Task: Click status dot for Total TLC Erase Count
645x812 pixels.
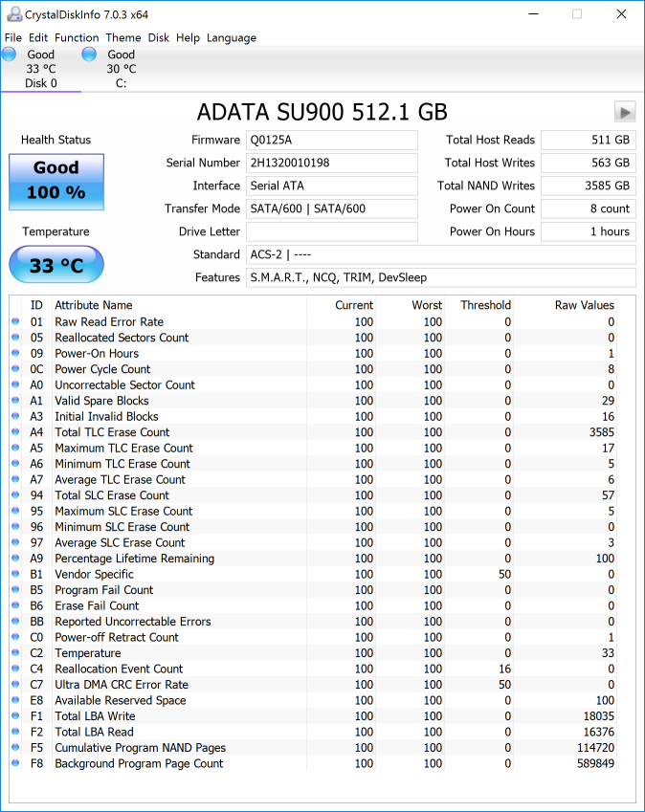Action: (x=15, y=432)
